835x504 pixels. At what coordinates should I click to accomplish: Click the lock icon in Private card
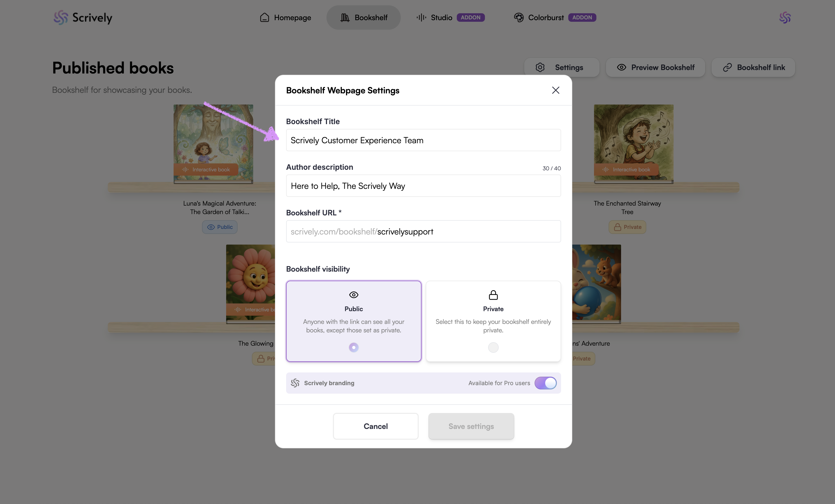click(493, 295)
